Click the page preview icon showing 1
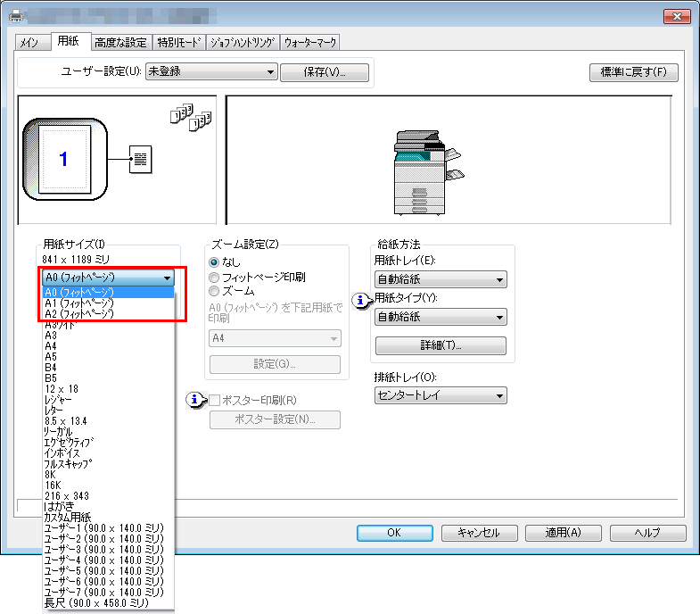This screenshot has height=614, width=700. pos(63,159)
